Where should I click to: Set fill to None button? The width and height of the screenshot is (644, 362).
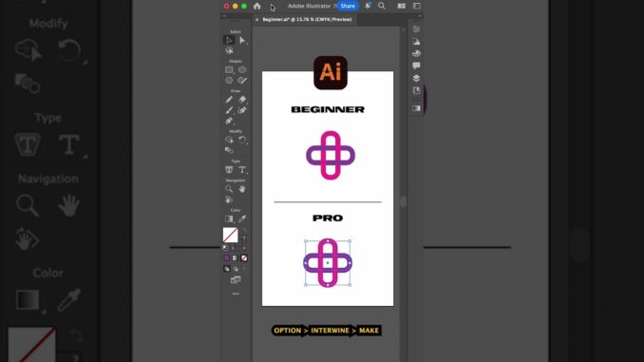(x=244, y=258)
